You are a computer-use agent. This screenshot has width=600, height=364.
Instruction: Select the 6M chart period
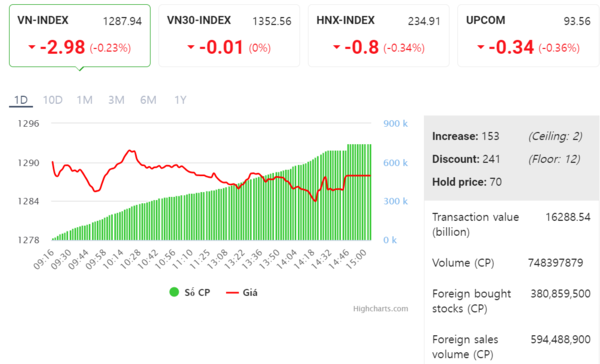148,100
